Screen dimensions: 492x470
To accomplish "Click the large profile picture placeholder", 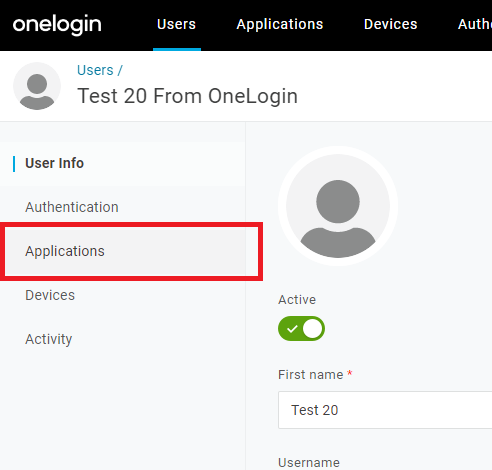I will coord(338,206).
